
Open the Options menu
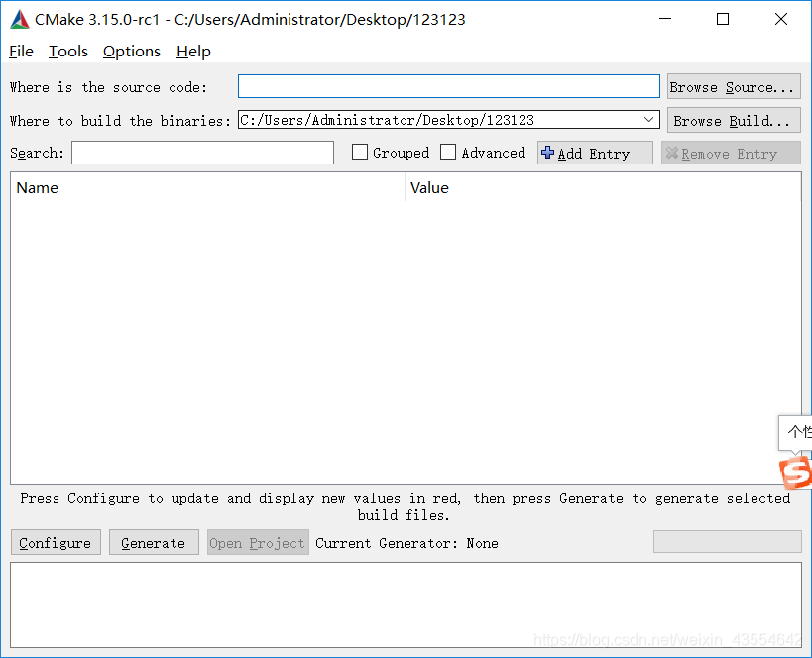pyautogui.click(x=132, y=52)
